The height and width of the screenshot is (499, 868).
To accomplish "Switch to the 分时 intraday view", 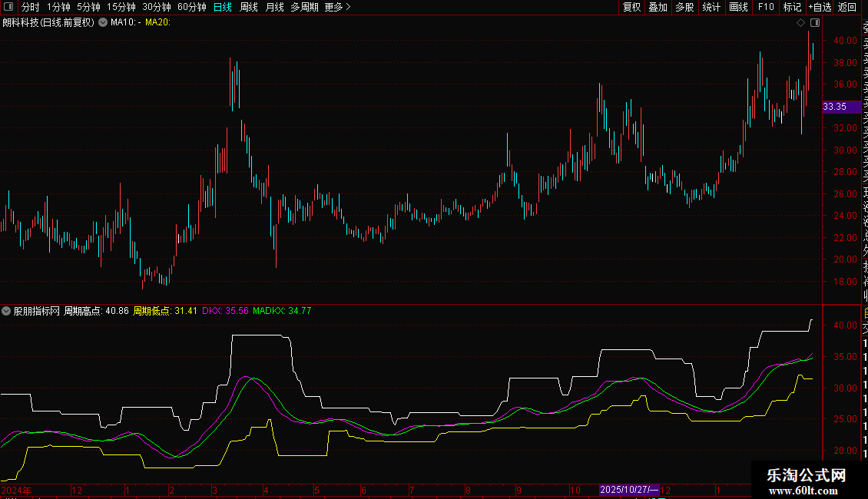I will coord(31,7).
